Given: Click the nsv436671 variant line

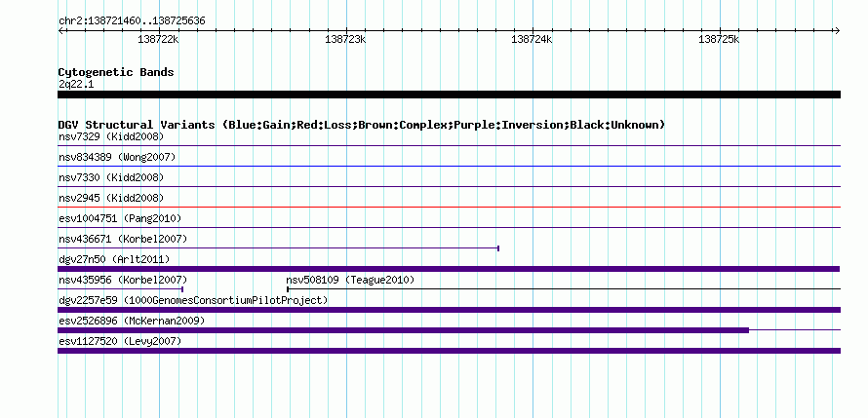Looking at the screenshot, I should point(279,247).
